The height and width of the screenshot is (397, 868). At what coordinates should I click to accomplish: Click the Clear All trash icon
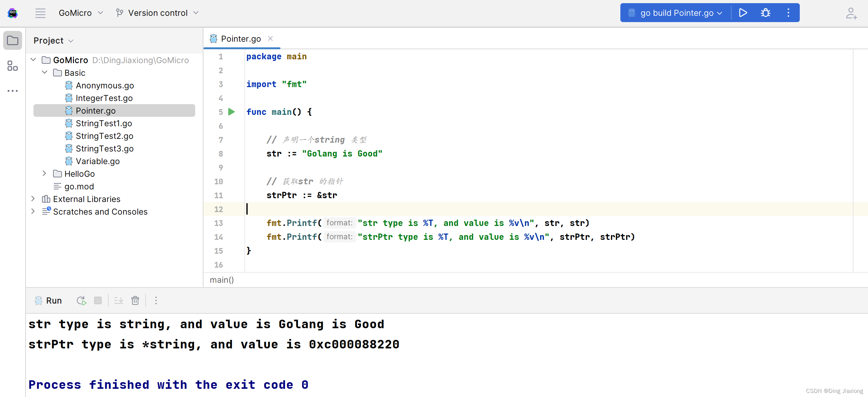click(135, 300)
